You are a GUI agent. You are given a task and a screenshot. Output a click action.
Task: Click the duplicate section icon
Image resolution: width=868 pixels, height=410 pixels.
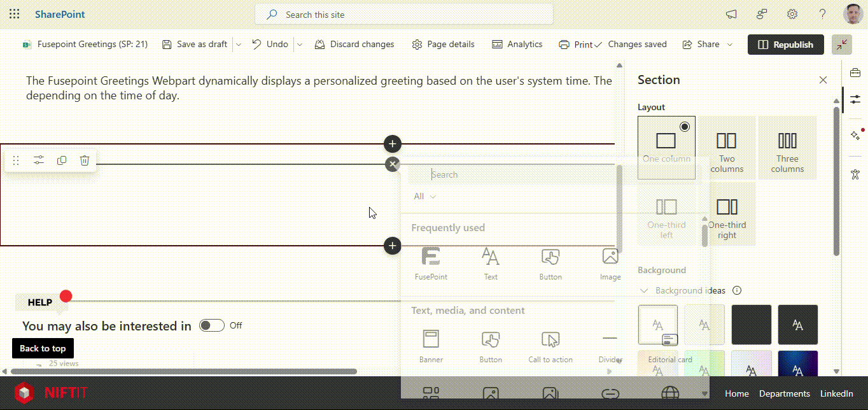click(x=62, y=160)
